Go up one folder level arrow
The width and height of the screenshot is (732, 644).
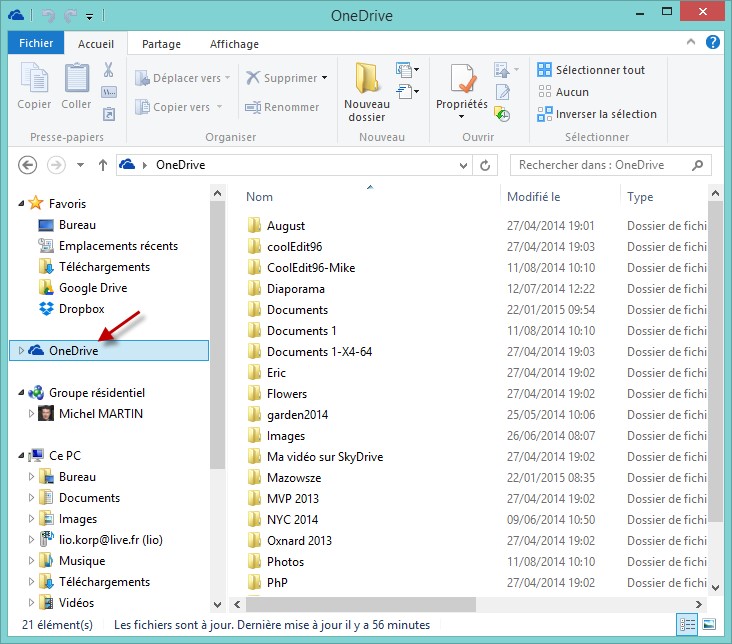tap(102, 165)
